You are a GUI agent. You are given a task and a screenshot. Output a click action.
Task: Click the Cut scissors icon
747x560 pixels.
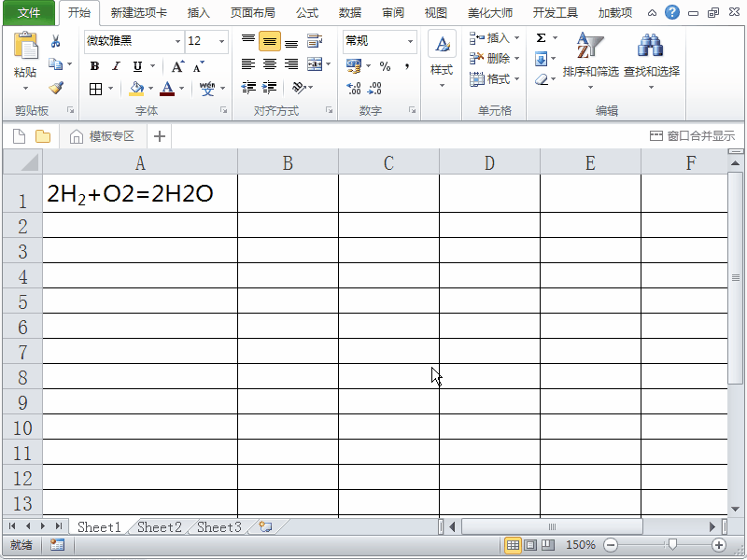click(56, 42)
